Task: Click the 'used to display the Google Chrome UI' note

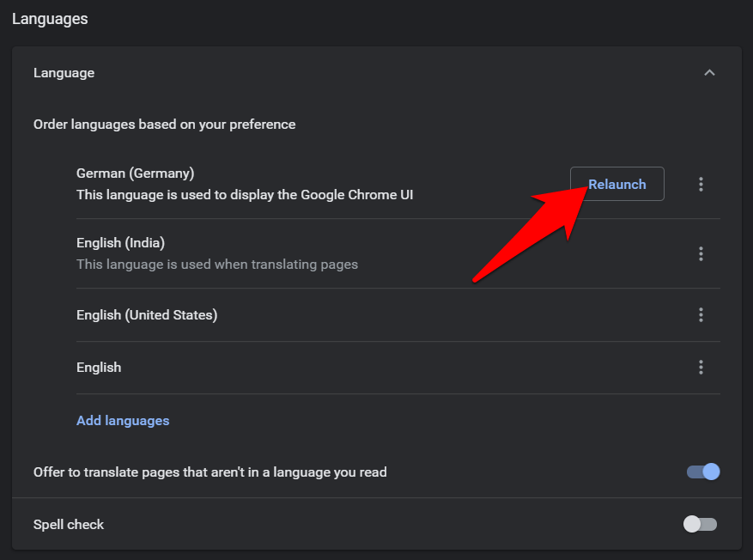Action: point(245,195)
